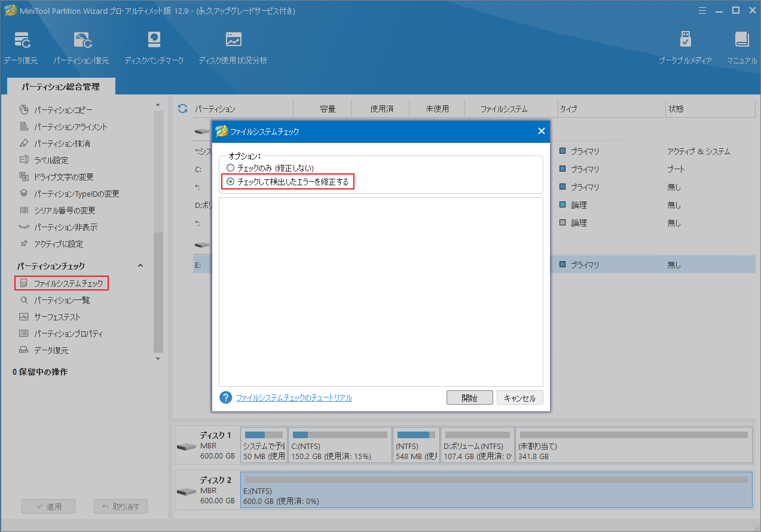761x532 pixels.
Task: Launch the ディスクベンチマーク tool
Action: [x=154, y=47]
